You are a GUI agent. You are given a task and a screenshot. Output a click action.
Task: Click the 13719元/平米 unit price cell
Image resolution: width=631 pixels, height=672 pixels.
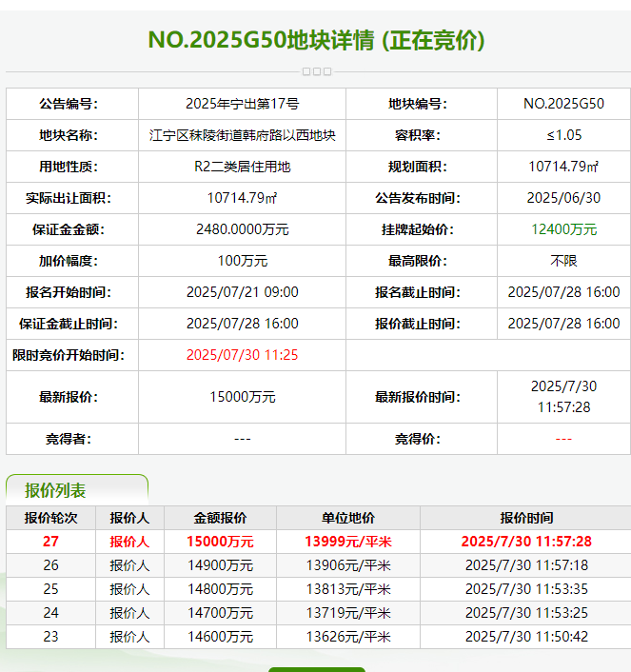[347, 613]
